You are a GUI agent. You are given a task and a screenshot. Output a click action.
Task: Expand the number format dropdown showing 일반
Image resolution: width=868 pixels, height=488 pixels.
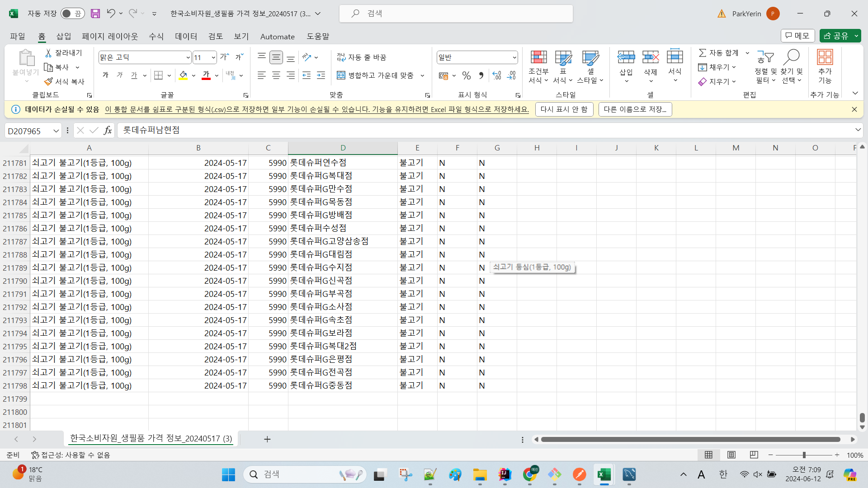tap(514, 57)
